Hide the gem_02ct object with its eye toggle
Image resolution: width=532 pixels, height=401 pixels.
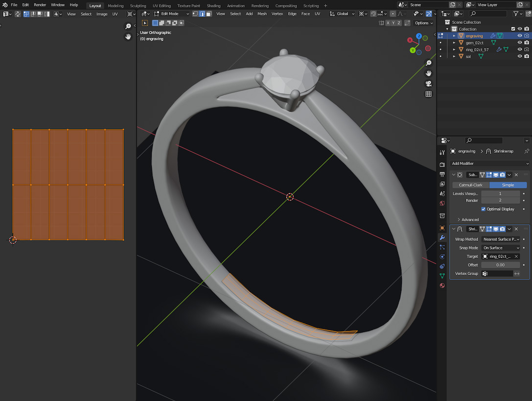(x=520, y=43)
